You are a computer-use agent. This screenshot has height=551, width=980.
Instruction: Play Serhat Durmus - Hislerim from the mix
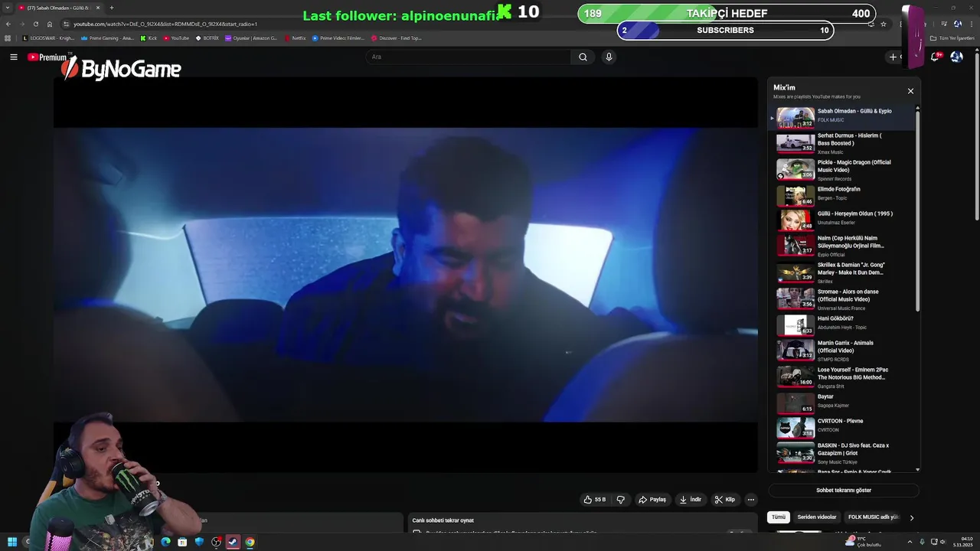(x=841, y=143)
